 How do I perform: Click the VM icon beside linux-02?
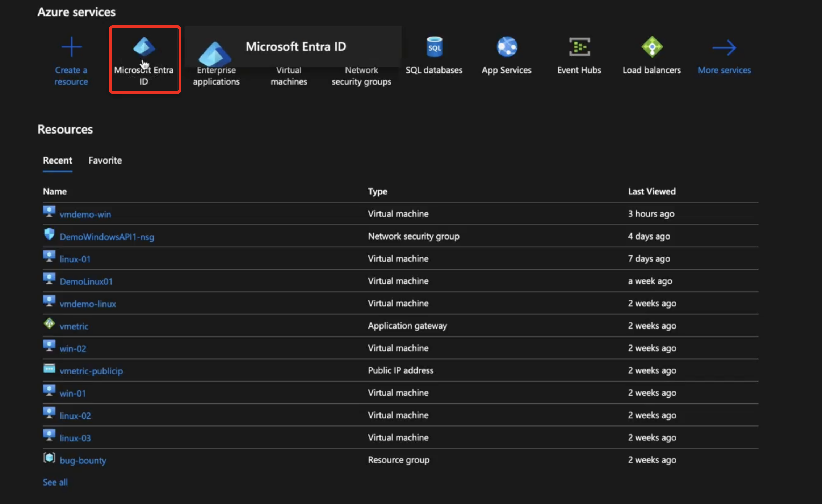(x=49, y=413)
